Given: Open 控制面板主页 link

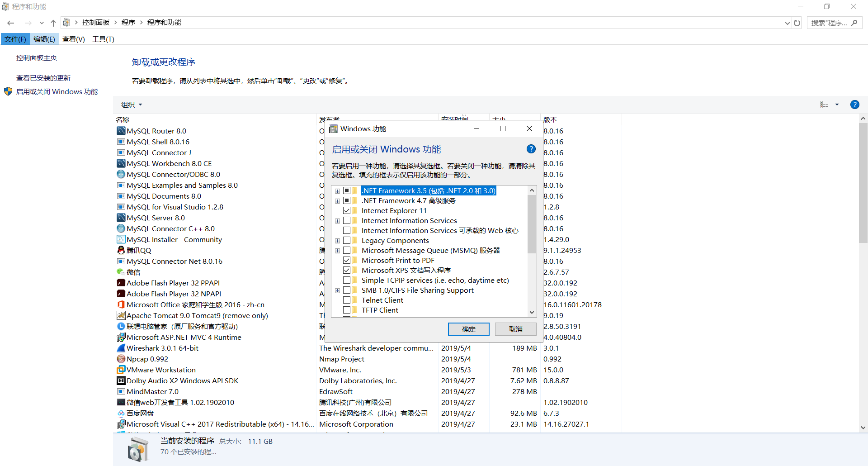Looking at the screenshot, I should click(37, 57).
